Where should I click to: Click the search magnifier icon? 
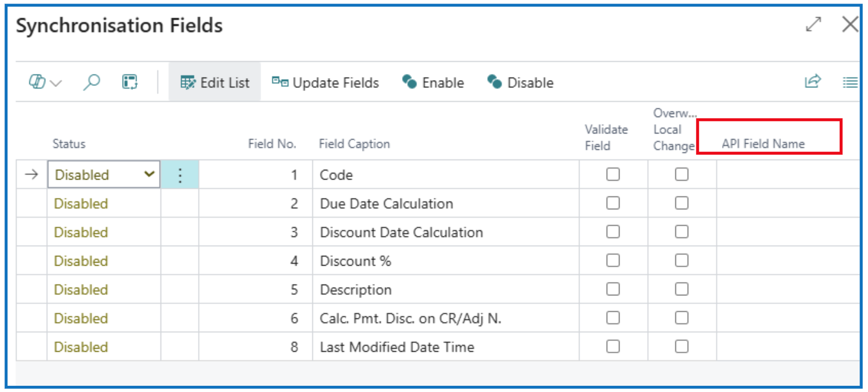(91, 82)
